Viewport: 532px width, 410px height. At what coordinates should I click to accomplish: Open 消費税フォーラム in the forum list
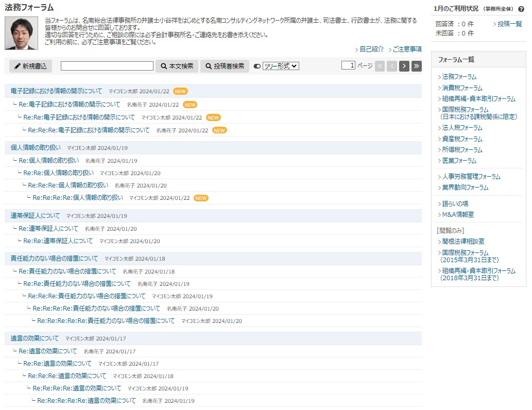pos(461,88)
